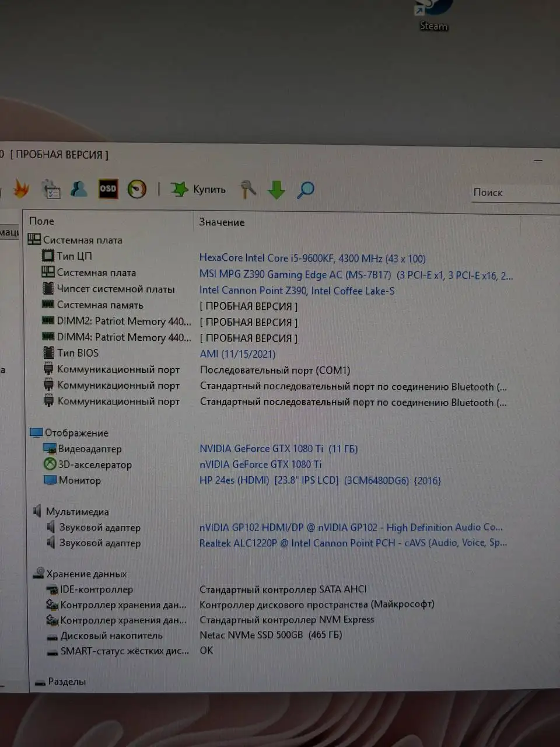The width and height of the screenshot is (560, 747).
Task: Click the speedometer benchmark icon
Action: (x=137, y=189)
